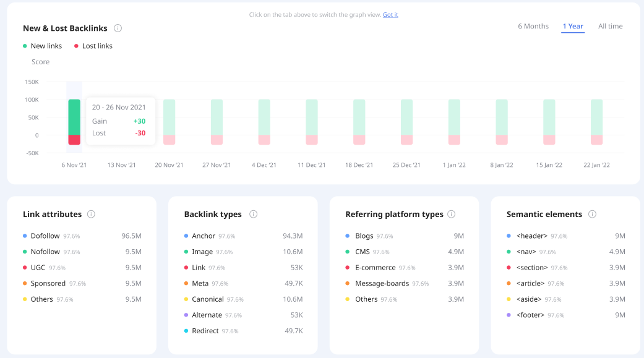Click the Message-boards platform type

tap(405, 283)
